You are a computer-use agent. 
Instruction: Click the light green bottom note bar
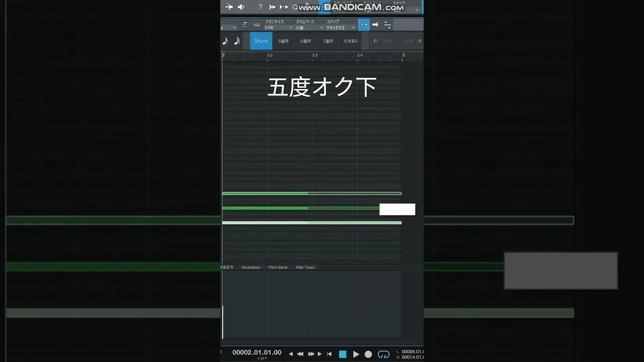(x=311, y=223)
